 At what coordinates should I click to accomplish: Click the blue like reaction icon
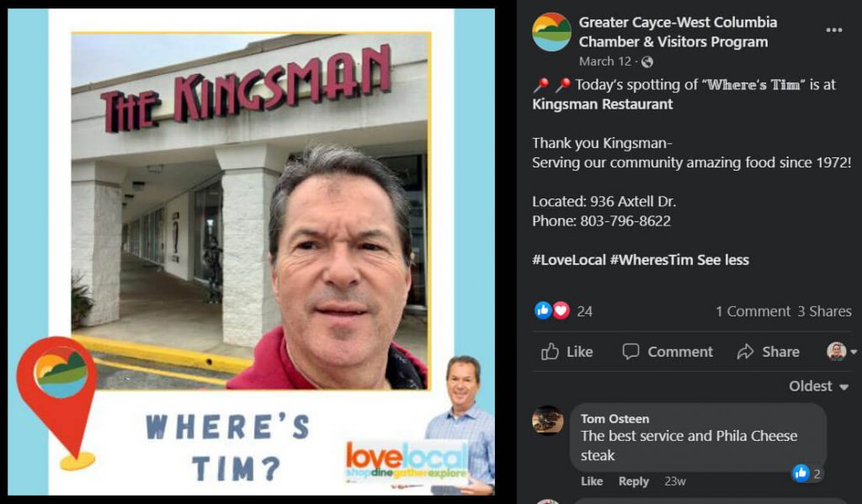tap(543, 310)
